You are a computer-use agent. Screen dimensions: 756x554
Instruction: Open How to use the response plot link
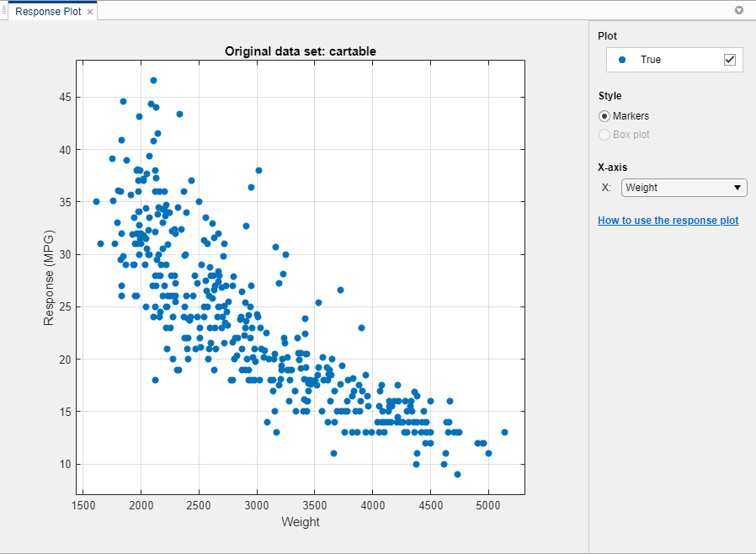[668, 221]
